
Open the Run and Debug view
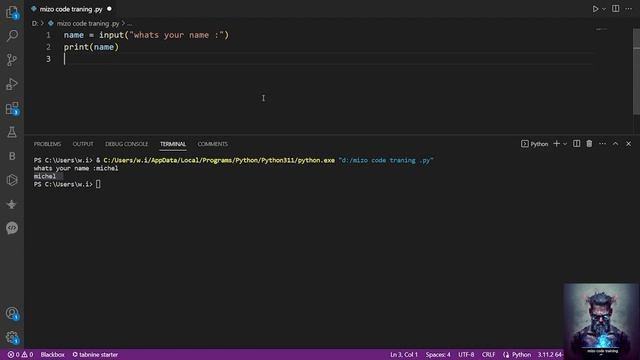coord(12,84)
